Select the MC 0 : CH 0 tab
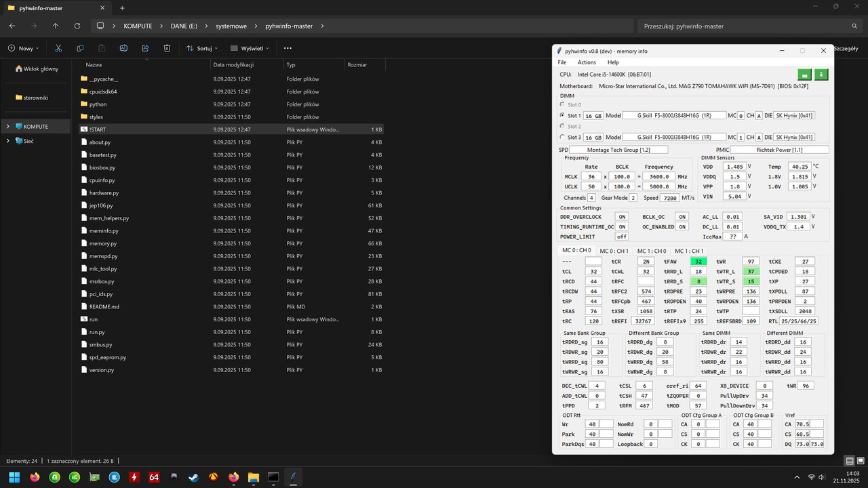The image size is (868, 488). (576, 251)
